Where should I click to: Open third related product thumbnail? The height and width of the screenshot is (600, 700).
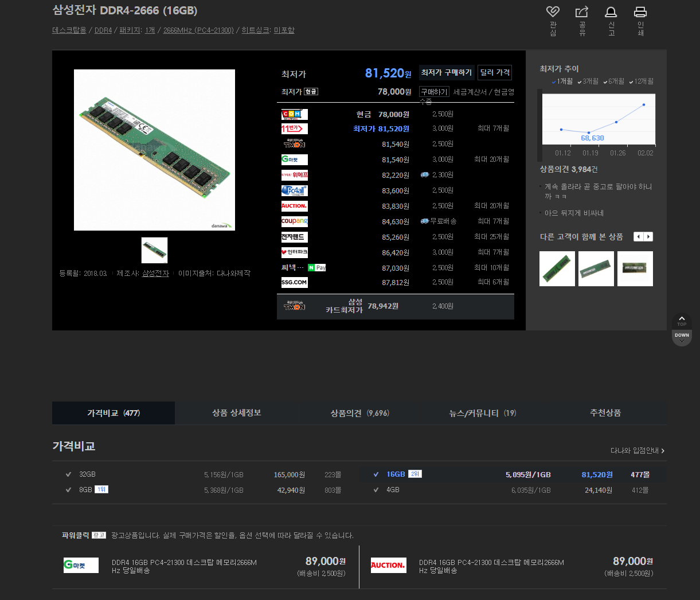point(635,268)
